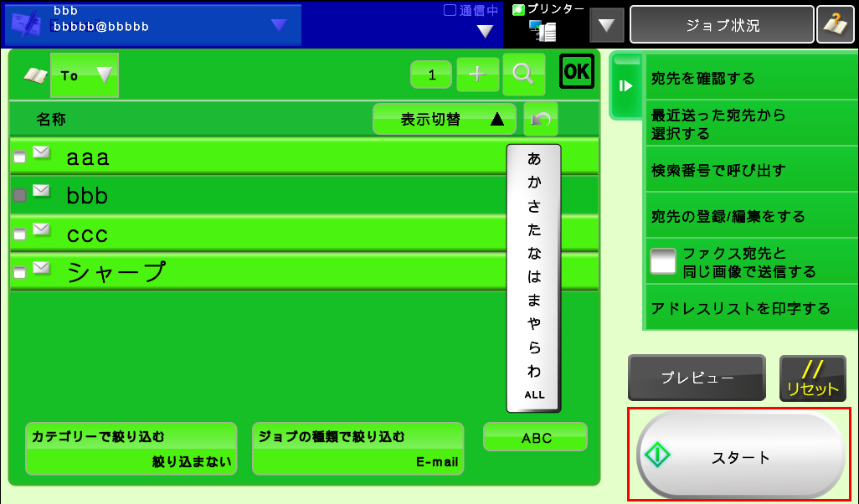Expand the 表示切替 display switch dropdown
The width and height of the screenshot is (859, 504).
444,120
